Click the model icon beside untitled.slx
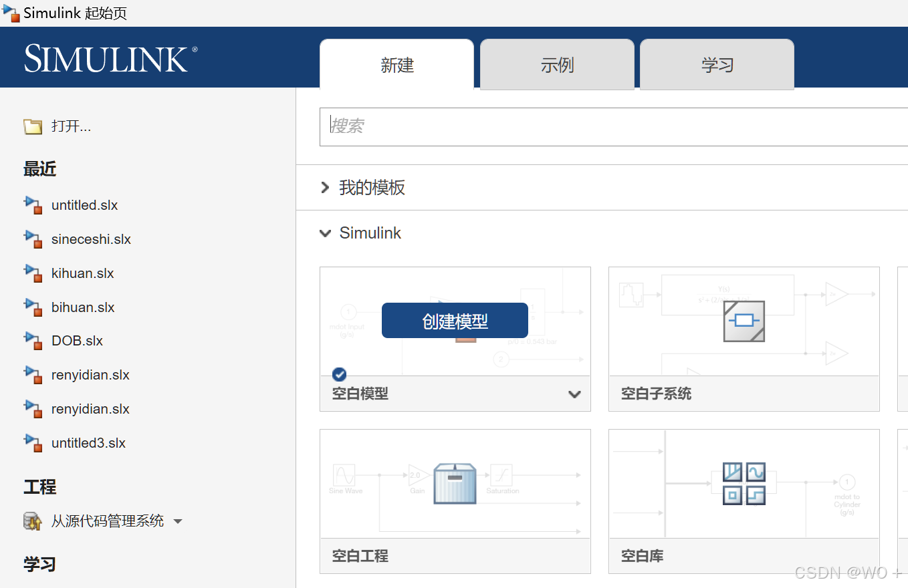Image resolution: width=908 pixels, height=588 pixels. coord(33,205)
